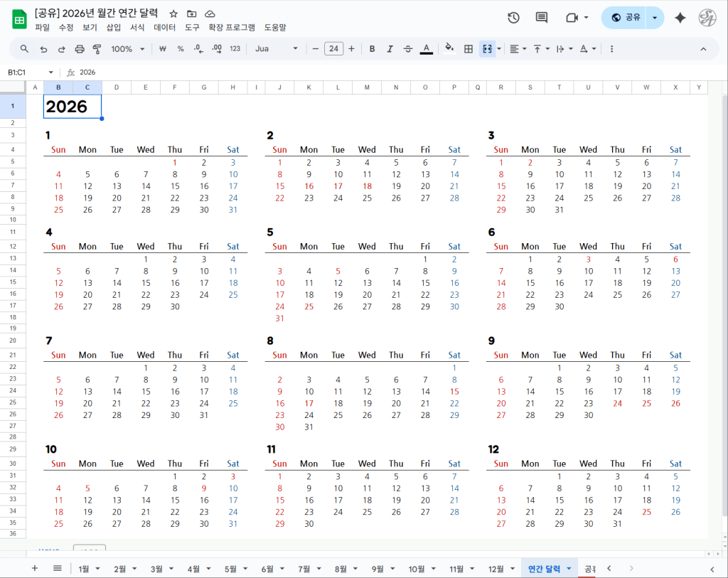Star this document with the star icon
The width and height of the screenshot is (728, 578).
[x=173, y=14]
